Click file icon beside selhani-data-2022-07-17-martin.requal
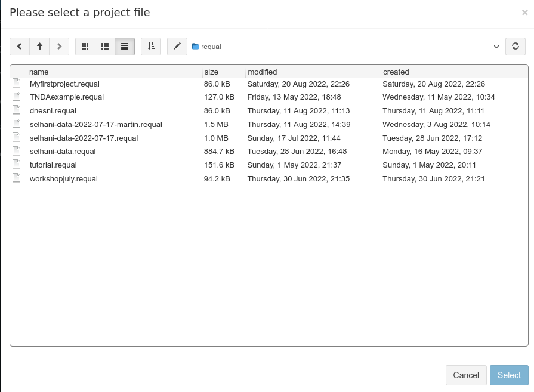The height and width of the screenshot is (392, 534). (x=16, y=124)
